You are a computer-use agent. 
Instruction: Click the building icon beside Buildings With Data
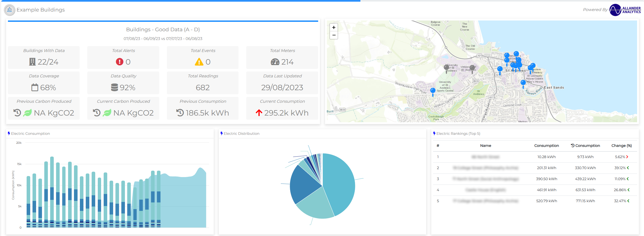(x=33, y=61)
